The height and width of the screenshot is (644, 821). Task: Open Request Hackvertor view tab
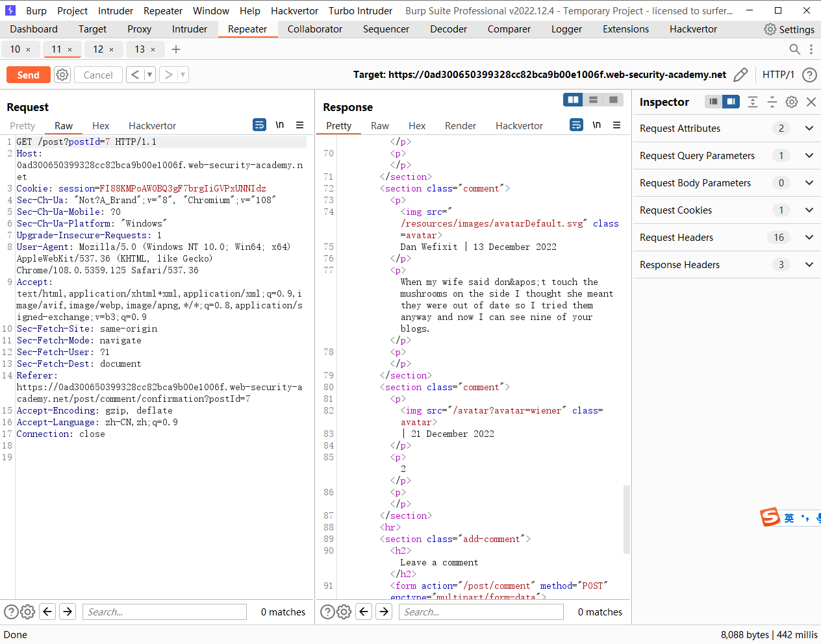coord(152,125)
